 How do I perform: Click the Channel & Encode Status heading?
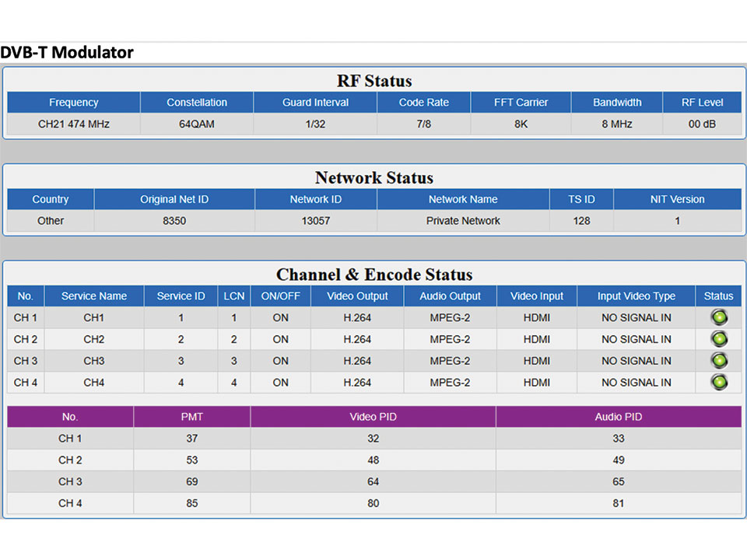click(374, 275)
